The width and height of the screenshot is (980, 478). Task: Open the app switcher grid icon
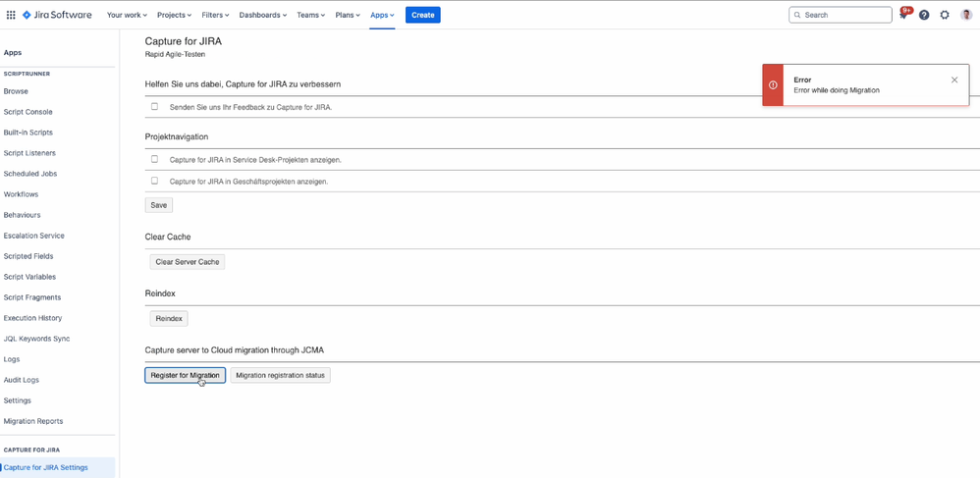pos(11,15)
